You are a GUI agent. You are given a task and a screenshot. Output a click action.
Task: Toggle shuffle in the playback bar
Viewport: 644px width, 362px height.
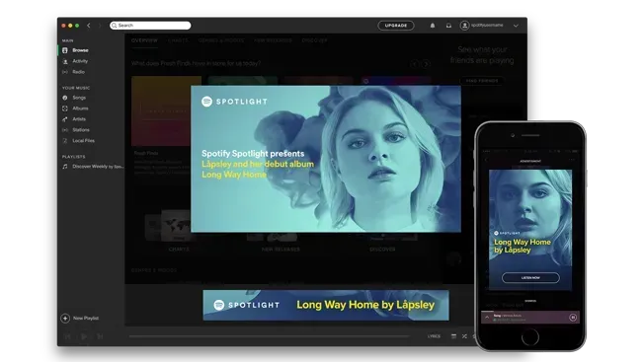pyautogui.click(x=464, y=336)
